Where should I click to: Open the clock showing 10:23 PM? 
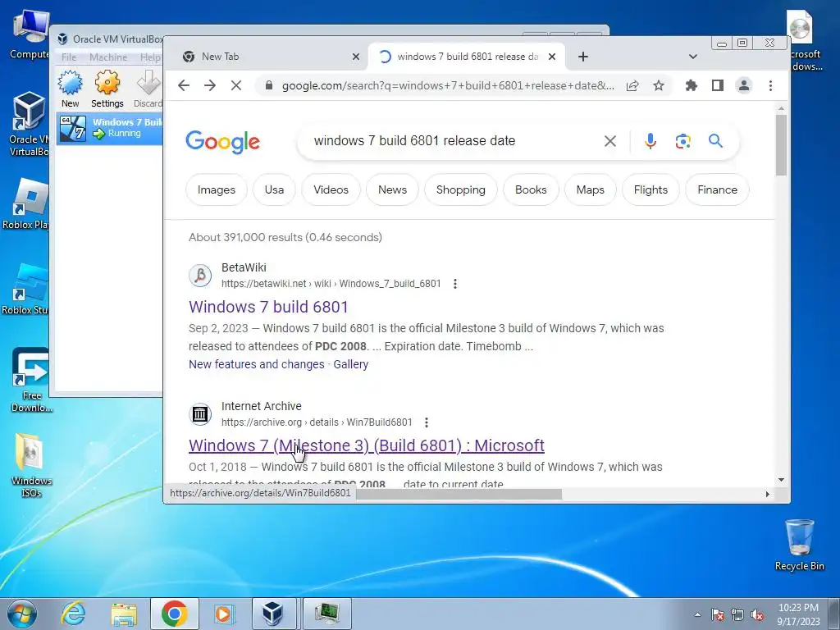pos(798,614)
